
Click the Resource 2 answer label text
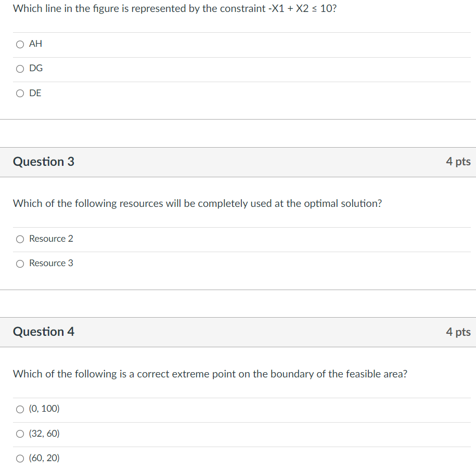coord(51,239)
